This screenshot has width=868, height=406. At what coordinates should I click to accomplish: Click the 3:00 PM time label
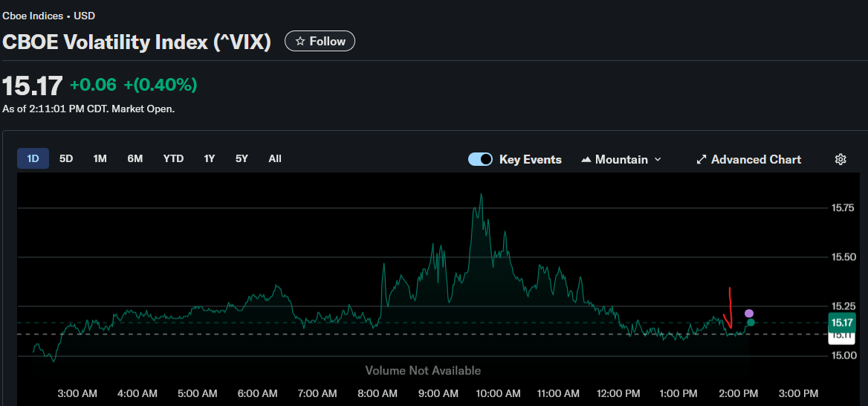(x=798, y=394)
